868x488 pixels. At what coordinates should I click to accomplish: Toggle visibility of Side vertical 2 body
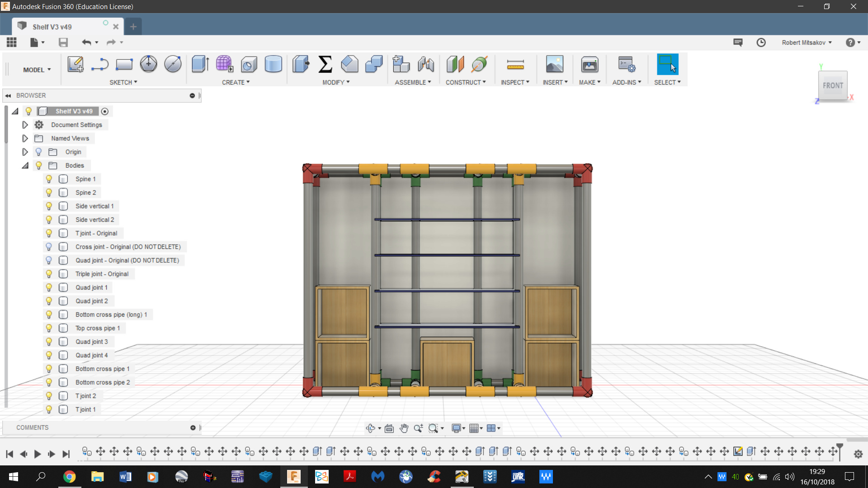49,220
